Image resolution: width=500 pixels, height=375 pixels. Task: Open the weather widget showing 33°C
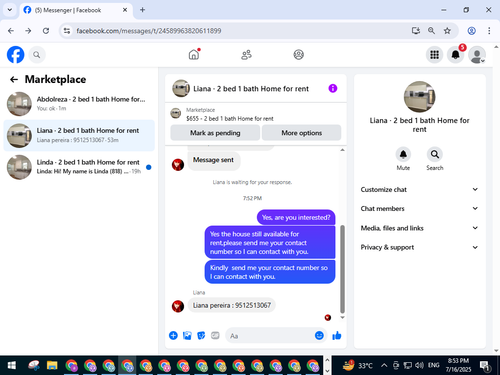[x=358, y=365]
